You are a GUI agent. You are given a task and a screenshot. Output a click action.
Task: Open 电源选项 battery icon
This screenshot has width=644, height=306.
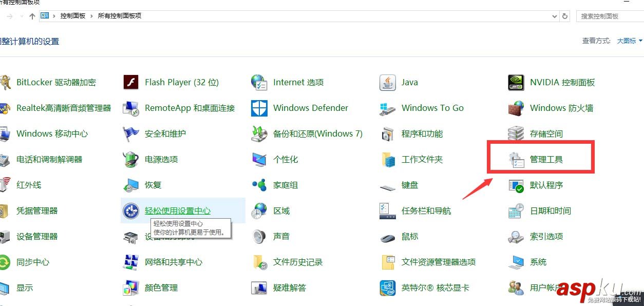(x=131, y=159)
